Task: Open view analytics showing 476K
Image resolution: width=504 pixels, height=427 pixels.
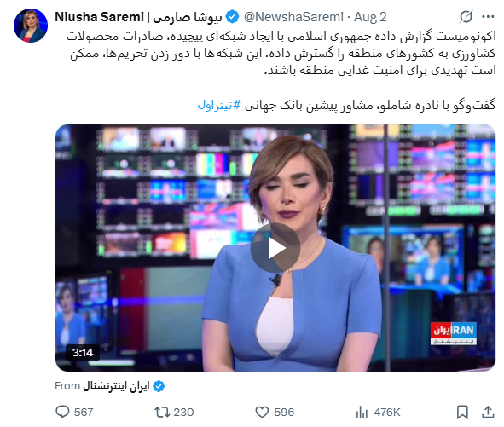Action: tap(362, 412)
